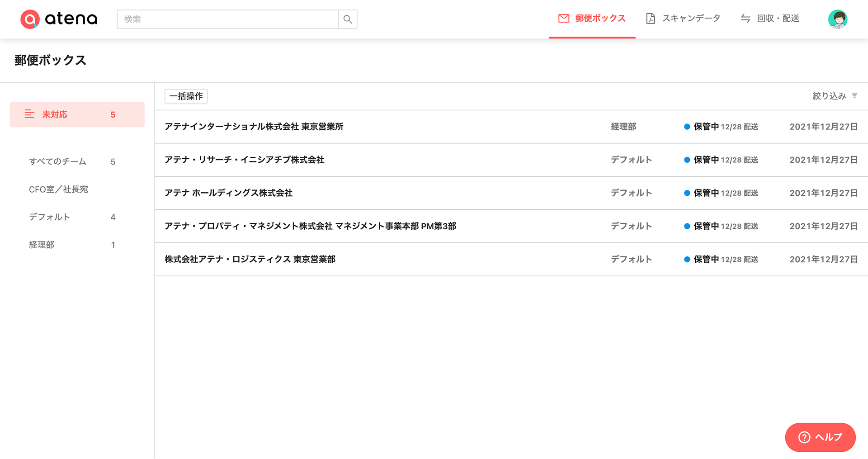Click 保管中 status in アテナ ホールディングス row
868x459 pixels.
pos(706,193)
